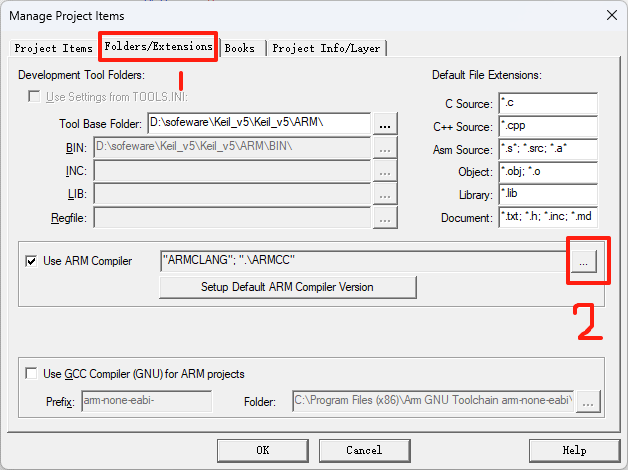628x470 pixels.
Task: Click the GCC Folder browse button
Action: [x=588, y=401]
